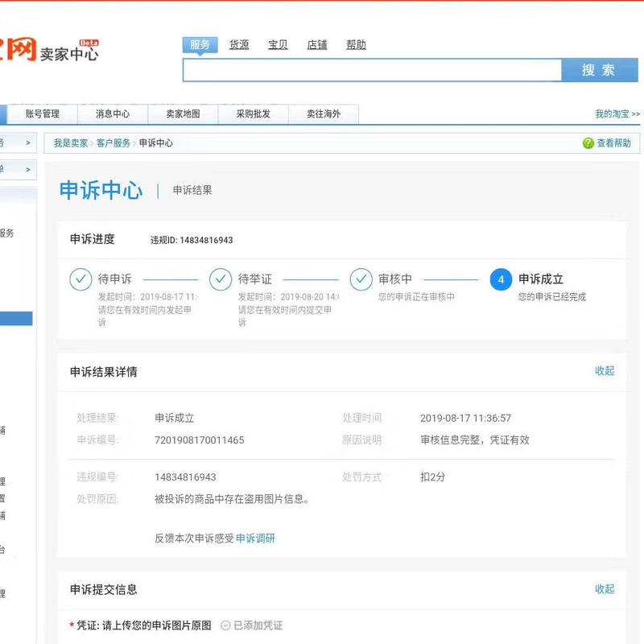Open the 消息中心 menu
The width and height of the screenshot is (644, 644).
coord(113,114)
